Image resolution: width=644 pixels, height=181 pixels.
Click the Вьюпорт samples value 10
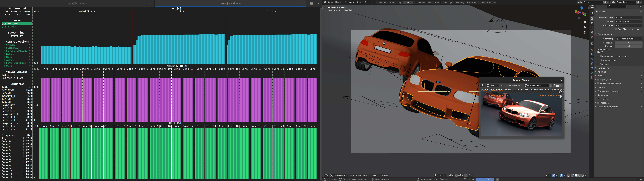(629, 46)
